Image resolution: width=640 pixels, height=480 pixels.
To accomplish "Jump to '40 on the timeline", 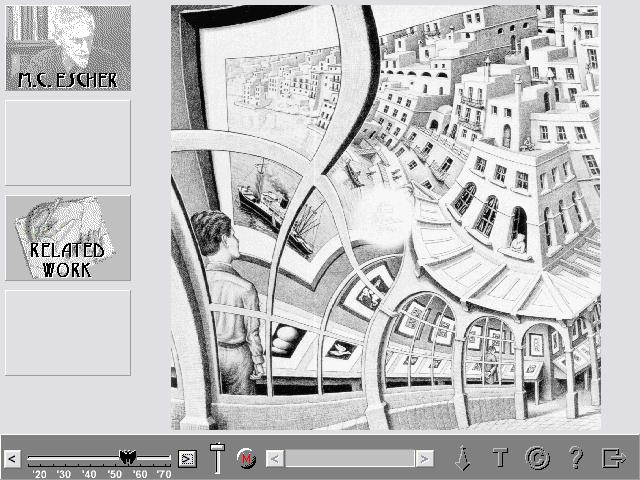I will coord(89,474).
